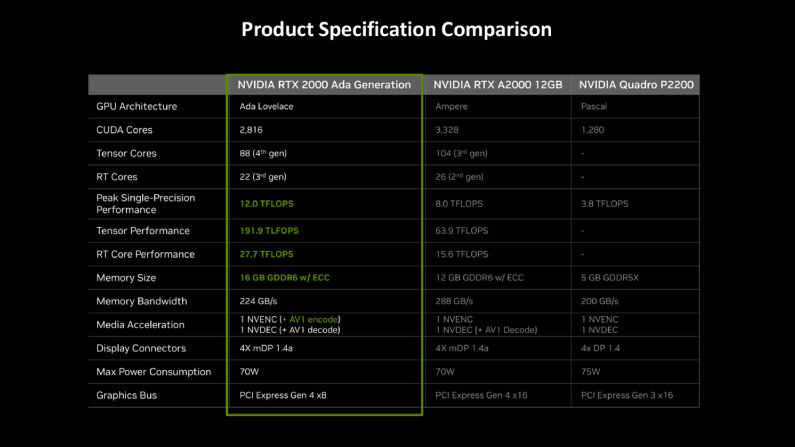Click the green 12.0 TFLOPS value
This screenshot has height=447, width=795.
click(266, 204)
